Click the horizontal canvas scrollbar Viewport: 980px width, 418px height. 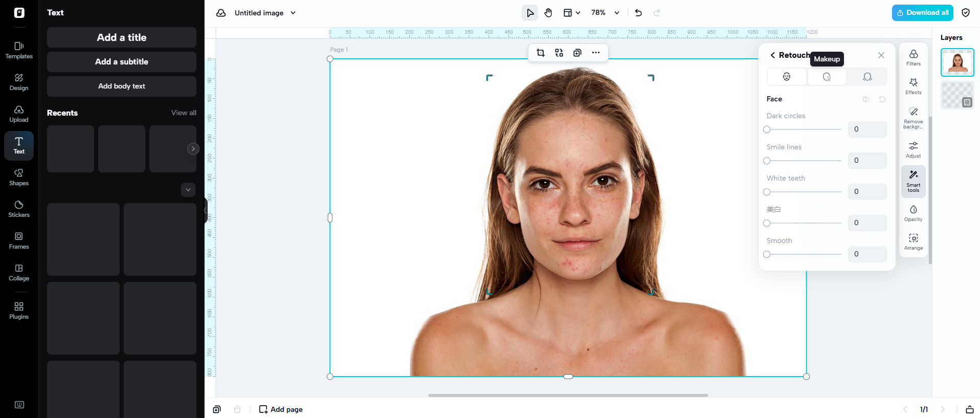click(568, 395)
